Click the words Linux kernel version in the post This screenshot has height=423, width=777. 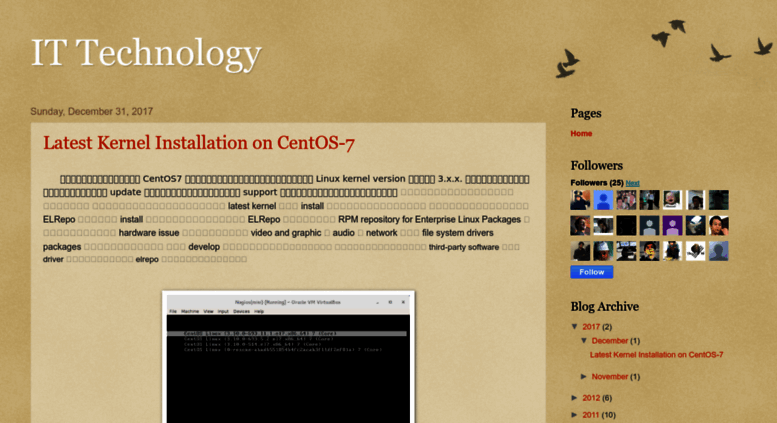360,179
